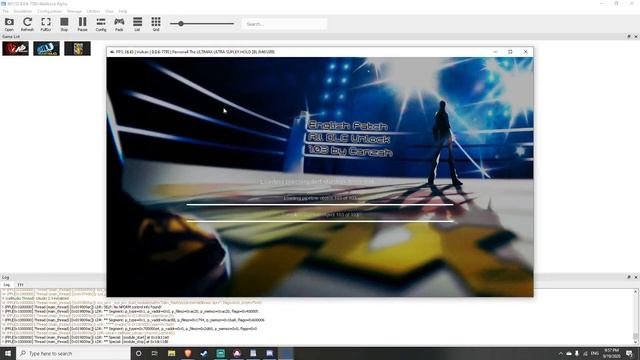Open the Emulation menu
Image resolution: width=640 pixels, height=360 pixels.
coord(22,11)
